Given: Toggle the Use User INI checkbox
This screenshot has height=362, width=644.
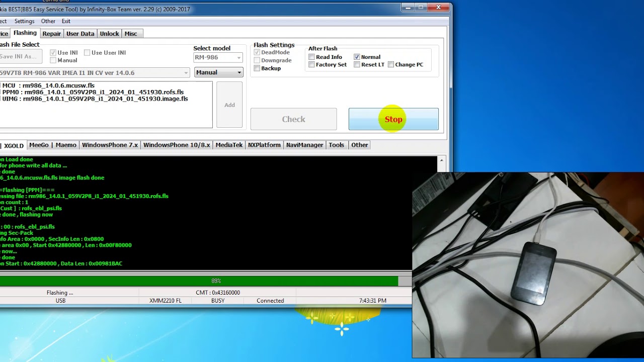Looking at the screenshot, I should click(x=87, y=52).
